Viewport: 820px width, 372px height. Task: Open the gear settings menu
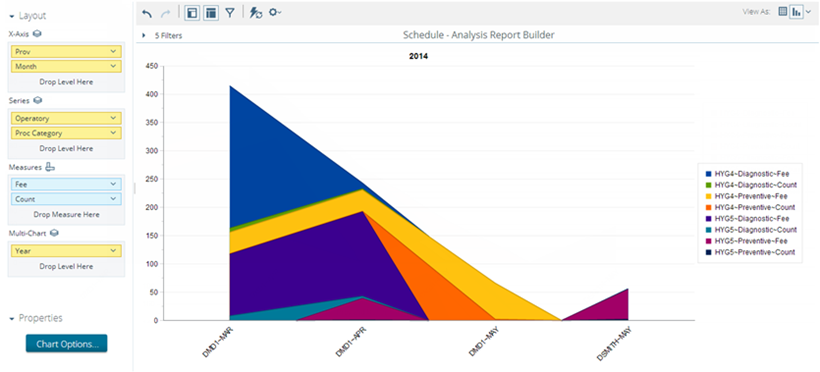pos(275,13)
